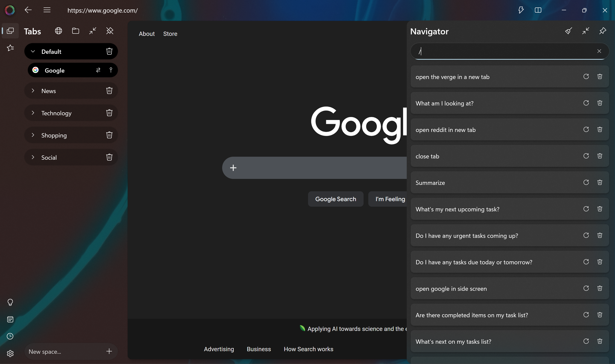Unpin the Tabs panel
This screenshot has width=615, height=364.
coord(110,31)
